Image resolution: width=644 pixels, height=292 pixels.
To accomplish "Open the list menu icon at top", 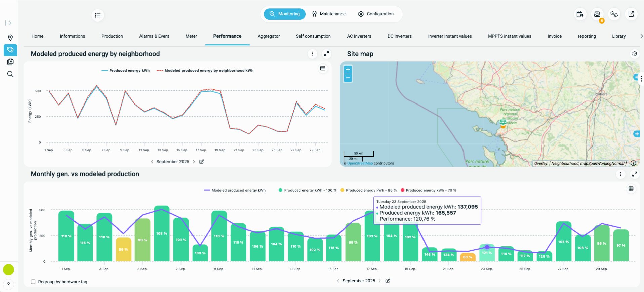I will point(97,15).
